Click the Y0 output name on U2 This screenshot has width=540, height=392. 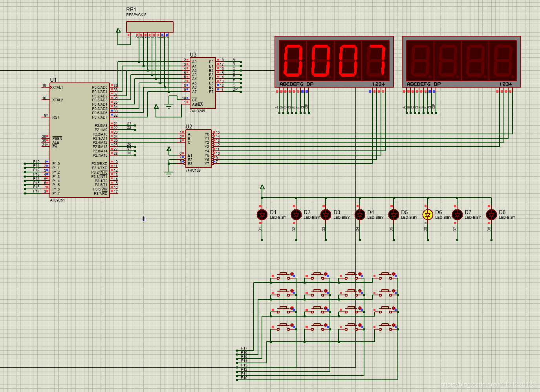coord(207,134)
